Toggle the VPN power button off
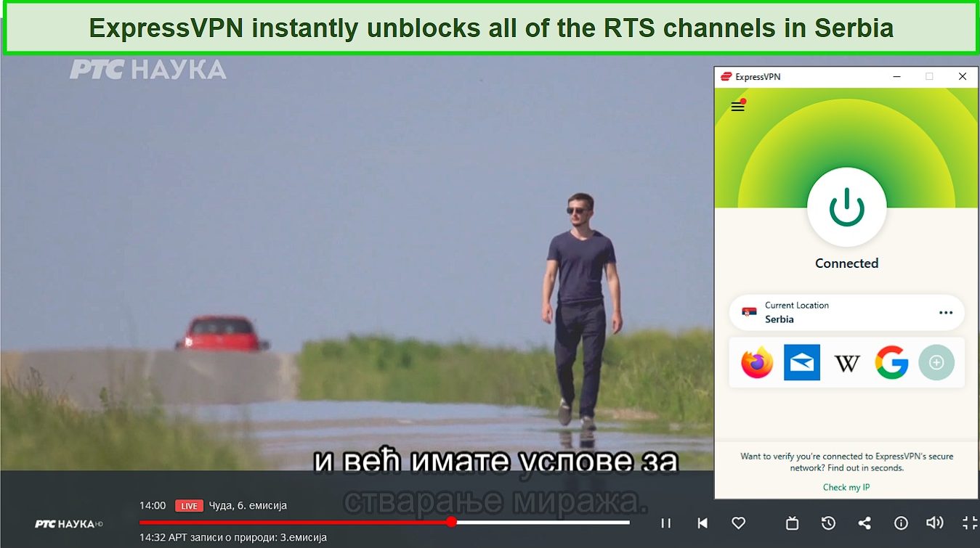Viewport: 980px width, 548px height. tap(846, 208)
